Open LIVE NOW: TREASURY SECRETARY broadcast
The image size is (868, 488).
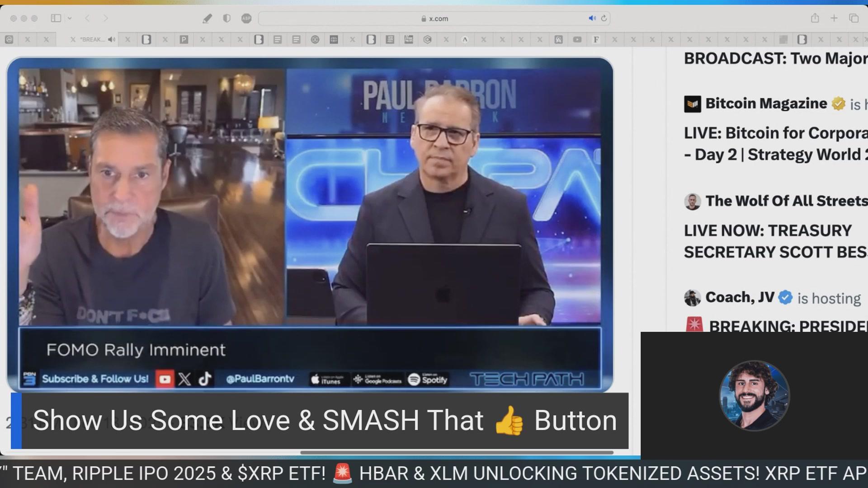click(x=776, y=241)
